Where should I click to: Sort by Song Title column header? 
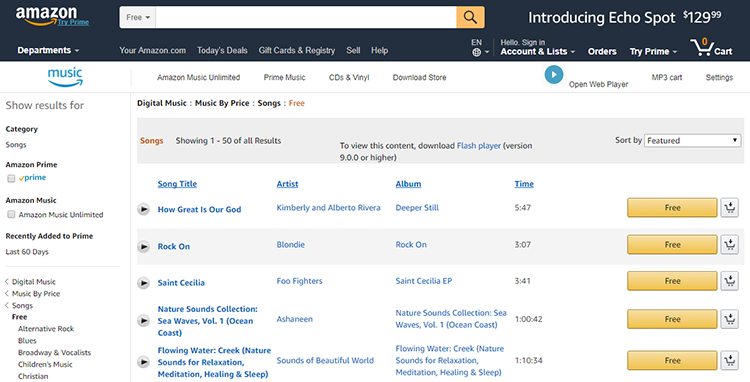click(177, 184)
